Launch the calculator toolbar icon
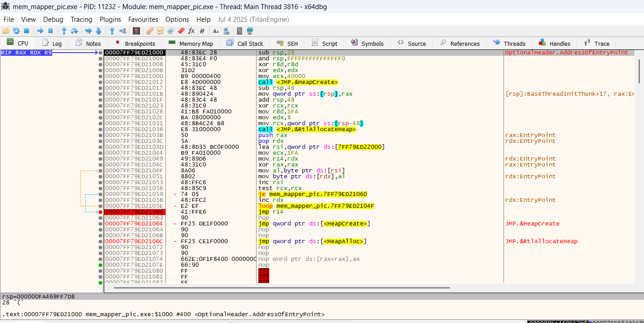 coord(239,31)
